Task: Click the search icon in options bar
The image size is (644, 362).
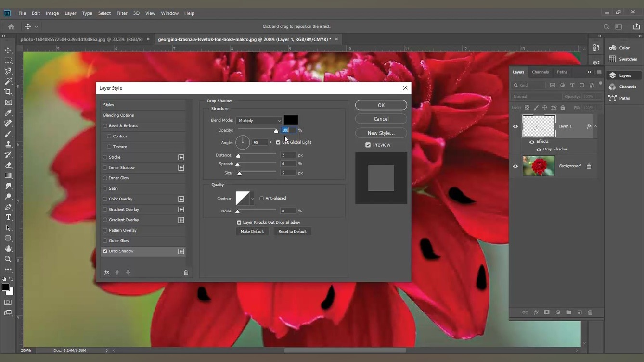Action: 606,27
